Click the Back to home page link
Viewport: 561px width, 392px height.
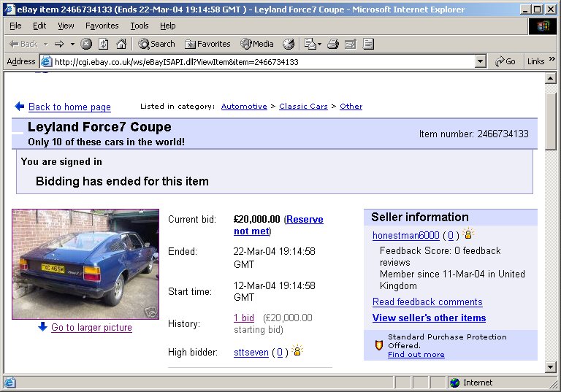coord(70,107)
